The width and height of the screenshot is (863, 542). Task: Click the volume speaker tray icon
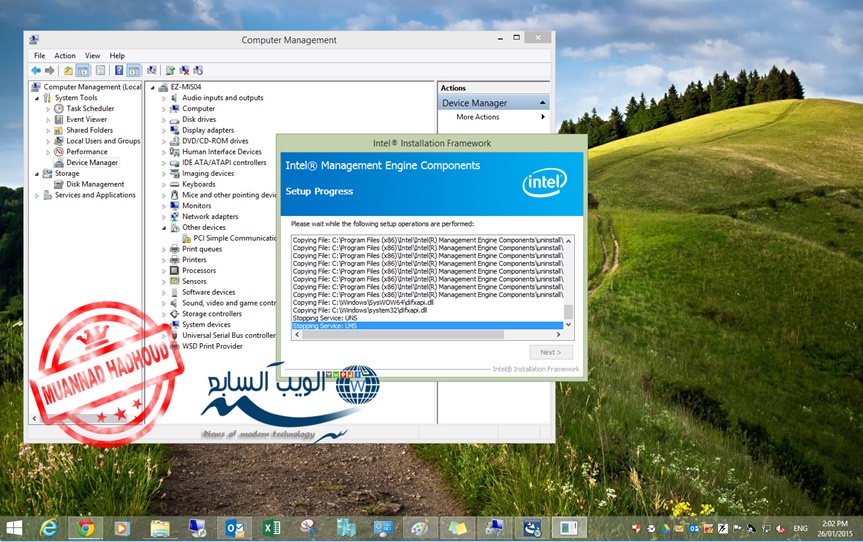[x=780, y=529]
